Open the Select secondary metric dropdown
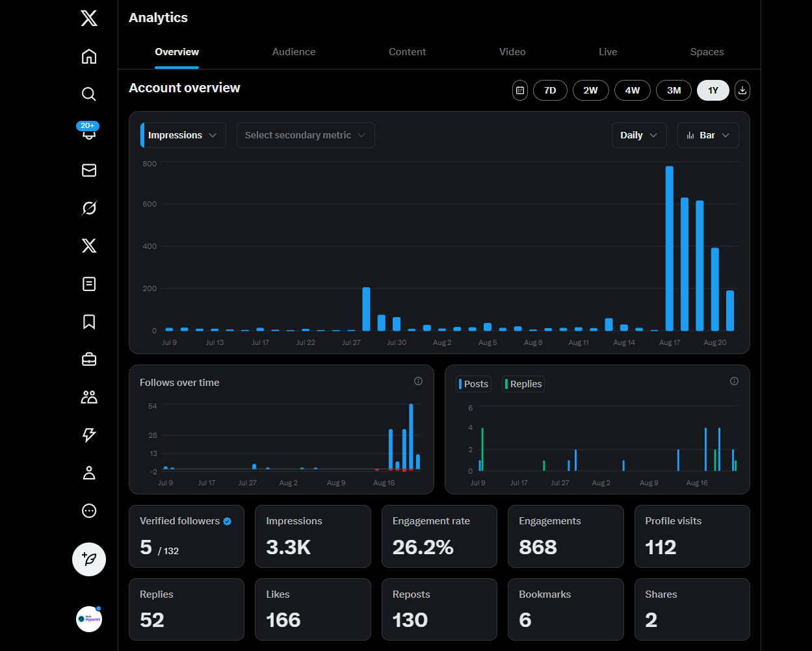The height and width of the screenshot is (651, 812). pos(306,135)
